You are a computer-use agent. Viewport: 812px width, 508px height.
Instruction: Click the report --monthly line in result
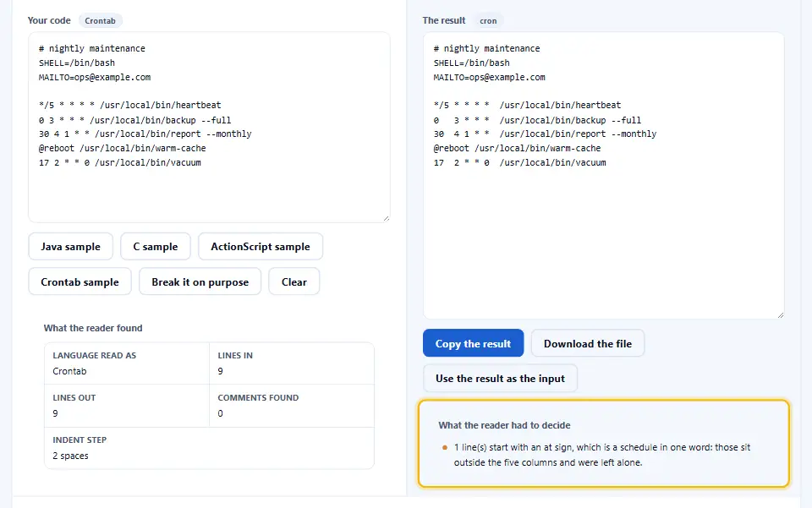pos(546,134)
